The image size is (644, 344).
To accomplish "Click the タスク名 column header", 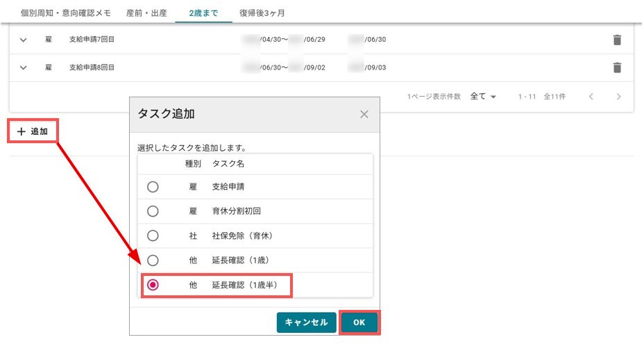I will [228, 164].
